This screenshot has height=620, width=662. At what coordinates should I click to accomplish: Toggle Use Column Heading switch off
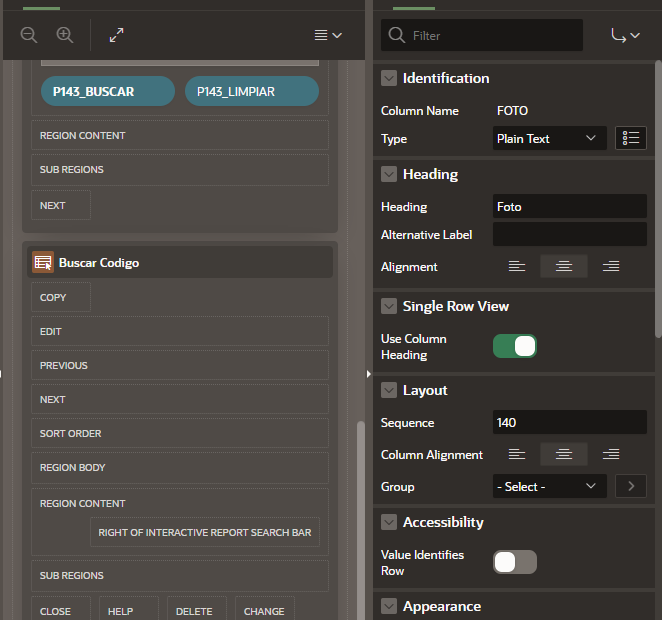[x=515, y=346]
